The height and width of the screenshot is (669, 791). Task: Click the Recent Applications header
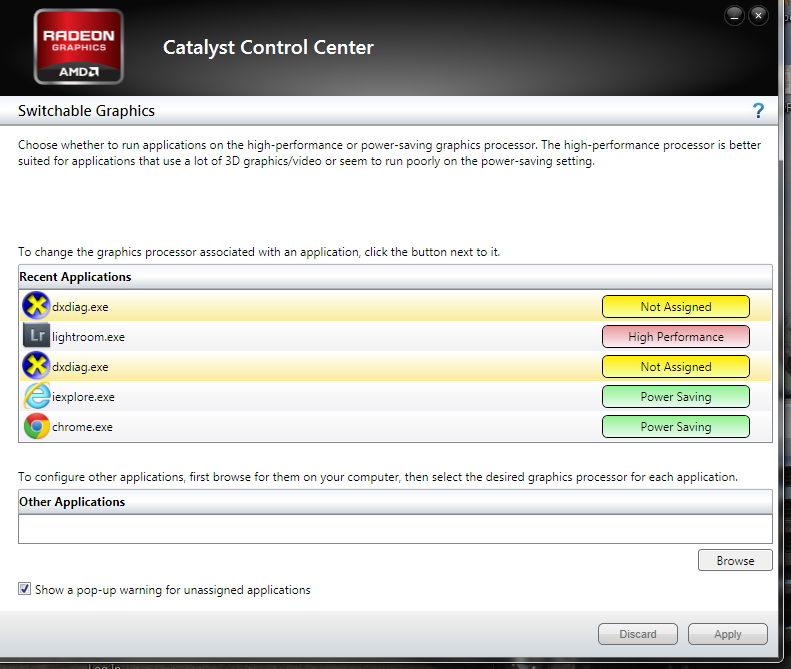395,277
